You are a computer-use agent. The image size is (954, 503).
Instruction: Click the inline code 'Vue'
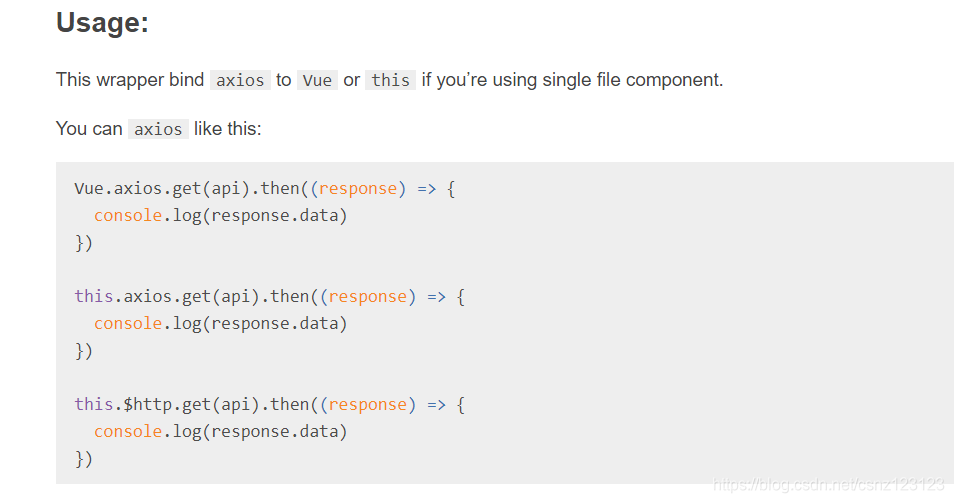click(317, 80)
